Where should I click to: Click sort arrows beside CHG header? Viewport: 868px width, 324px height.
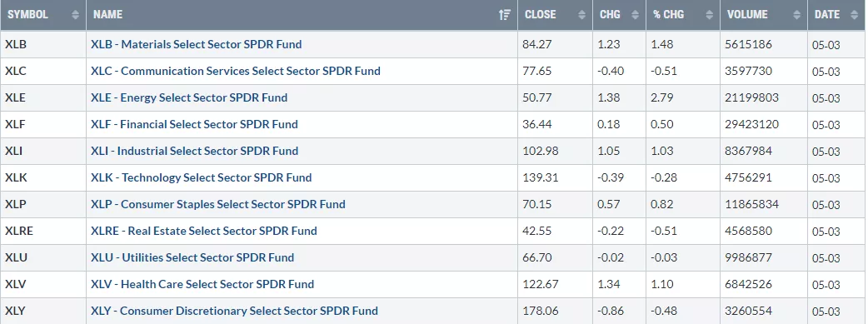(635, 15)
